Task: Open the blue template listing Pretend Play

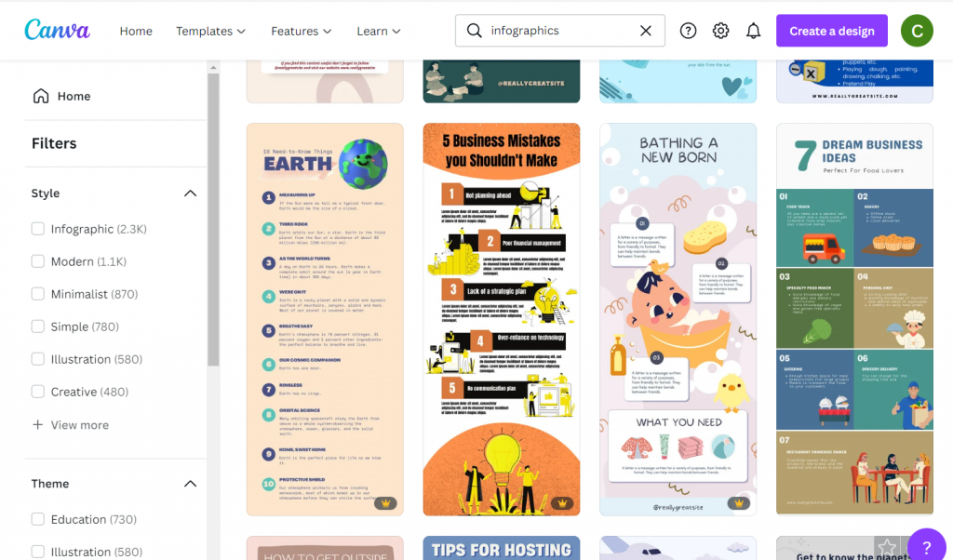Action: (854, 81)
